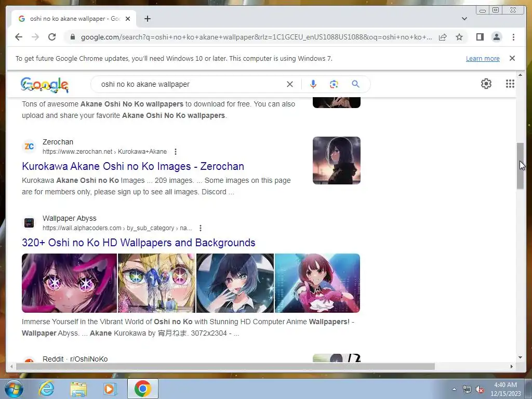Open the blonde twins wallpaper thumbnail
532x399 pixels.
(x=156, y=283)
